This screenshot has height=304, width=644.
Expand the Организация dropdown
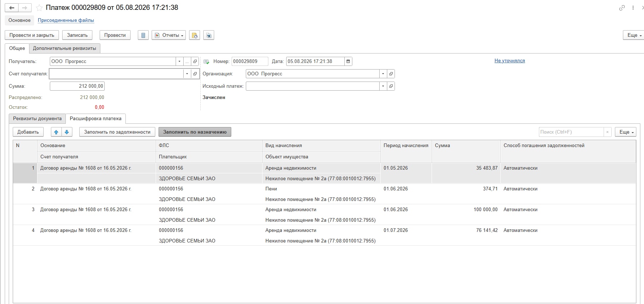pos(383,74)
